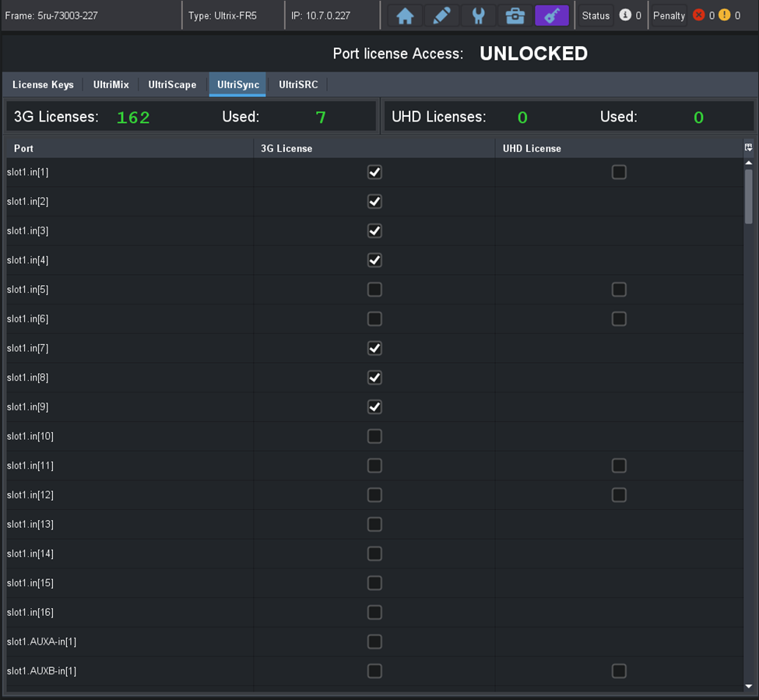Uncheck 3G License for slot1.in[9]

tap(374, 406)
